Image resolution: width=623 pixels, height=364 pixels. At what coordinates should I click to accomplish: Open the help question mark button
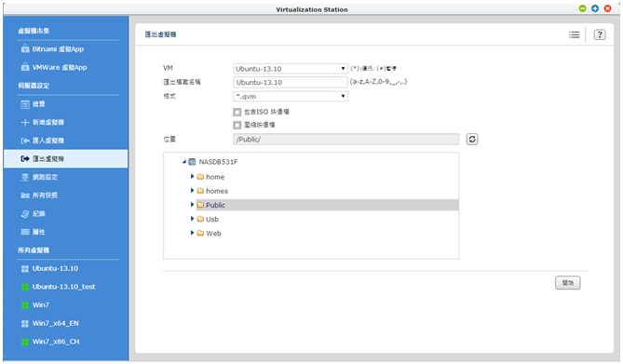[600, 35]
